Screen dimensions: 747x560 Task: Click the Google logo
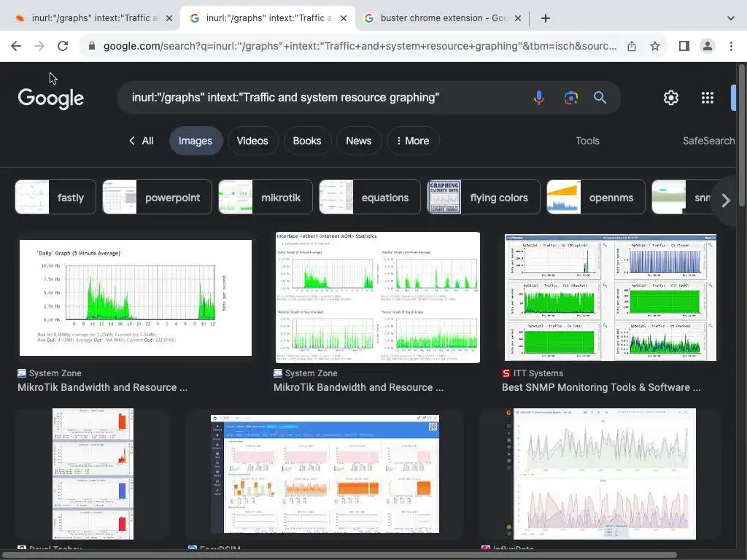point(50,98)
